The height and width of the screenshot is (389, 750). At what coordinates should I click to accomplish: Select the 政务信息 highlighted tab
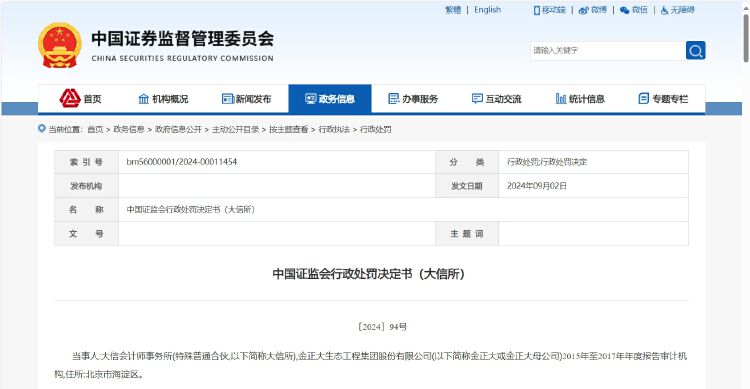point(330,99)
